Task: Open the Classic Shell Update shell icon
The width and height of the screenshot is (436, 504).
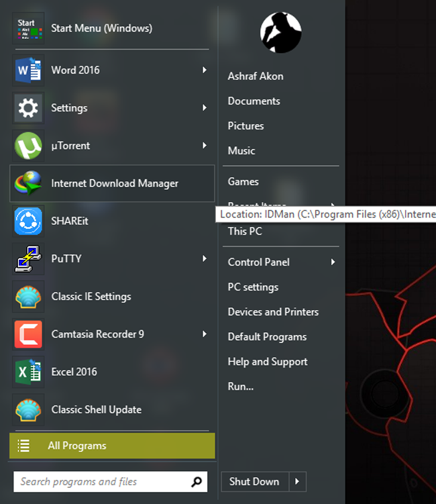Action: [x=28, y=409]
